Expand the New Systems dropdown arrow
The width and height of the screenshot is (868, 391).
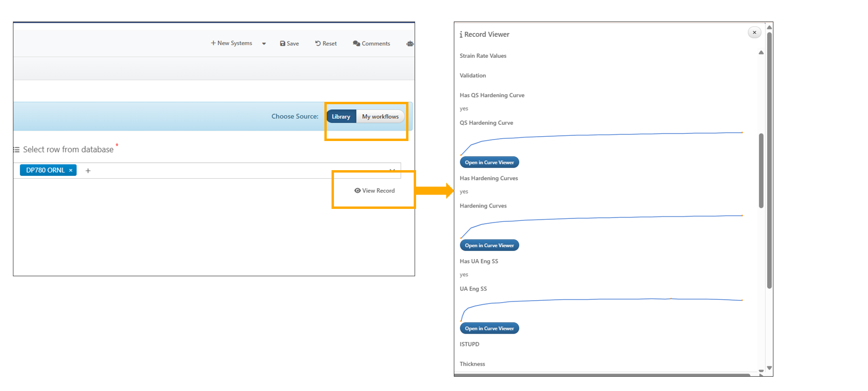click(x=264, y=43)
